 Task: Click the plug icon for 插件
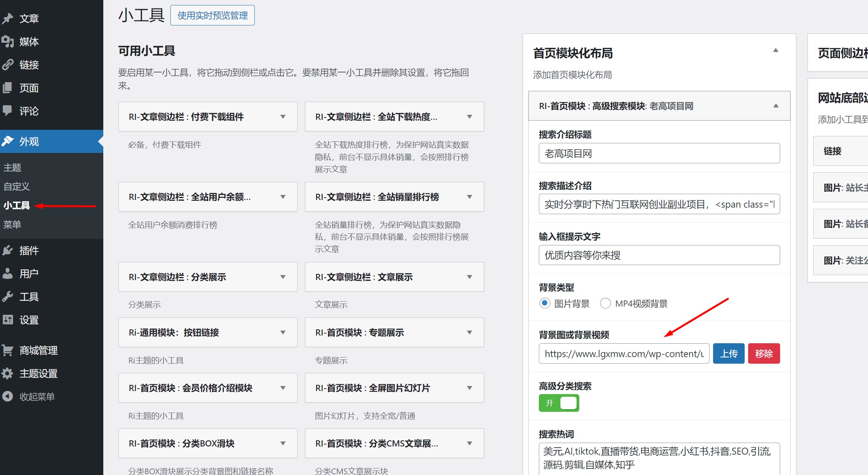8,250
